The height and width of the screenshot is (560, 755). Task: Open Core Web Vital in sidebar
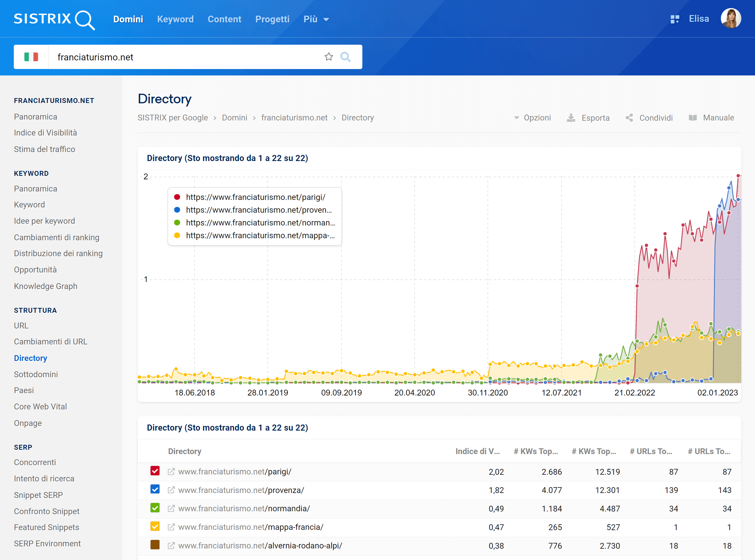40,407
